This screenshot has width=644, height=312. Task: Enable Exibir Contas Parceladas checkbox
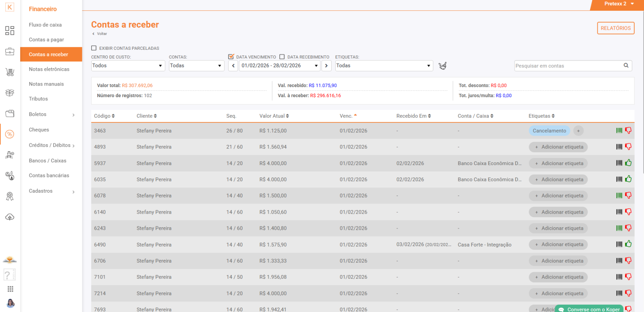94,48
